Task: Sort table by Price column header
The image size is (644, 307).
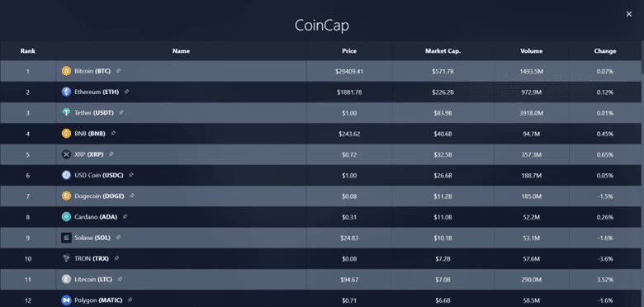Action: [x=349, y=51]
